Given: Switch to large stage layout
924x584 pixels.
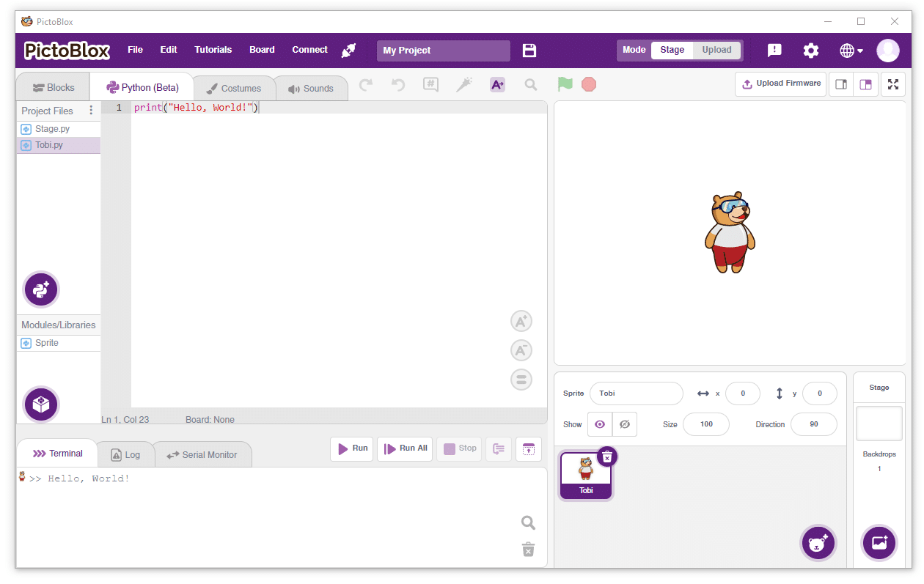Looking at the screenshot, I should 866,84.
